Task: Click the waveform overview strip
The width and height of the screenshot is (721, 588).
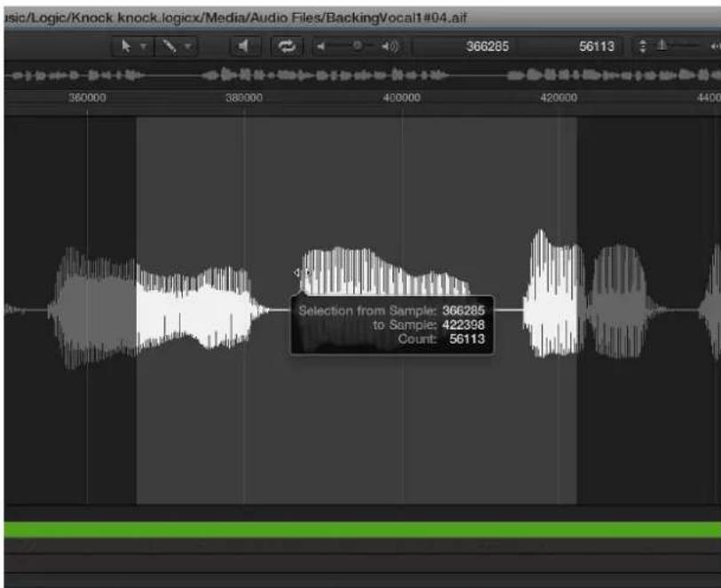Action: pyautogui.click(x=362, y=75)
